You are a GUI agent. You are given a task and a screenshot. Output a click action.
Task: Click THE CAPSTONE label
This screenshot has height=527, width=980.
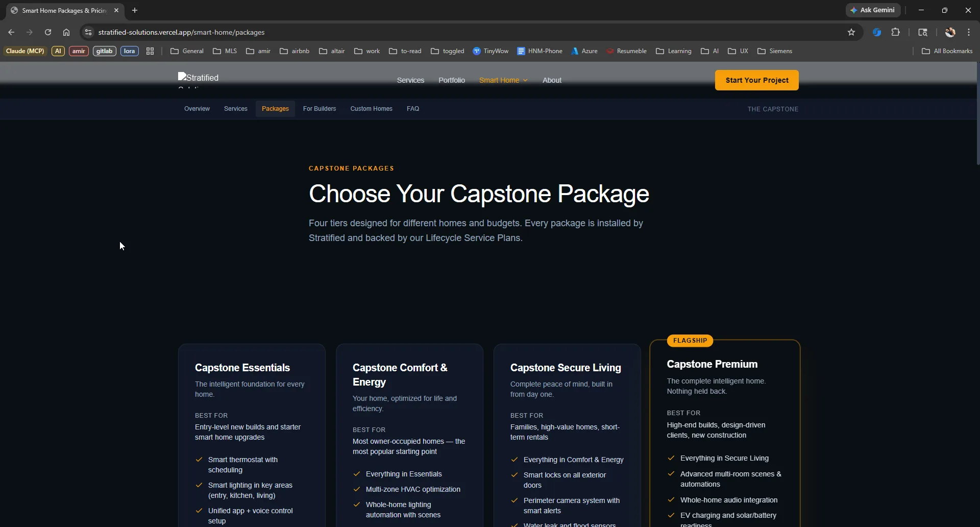click(x=773, y=109)
